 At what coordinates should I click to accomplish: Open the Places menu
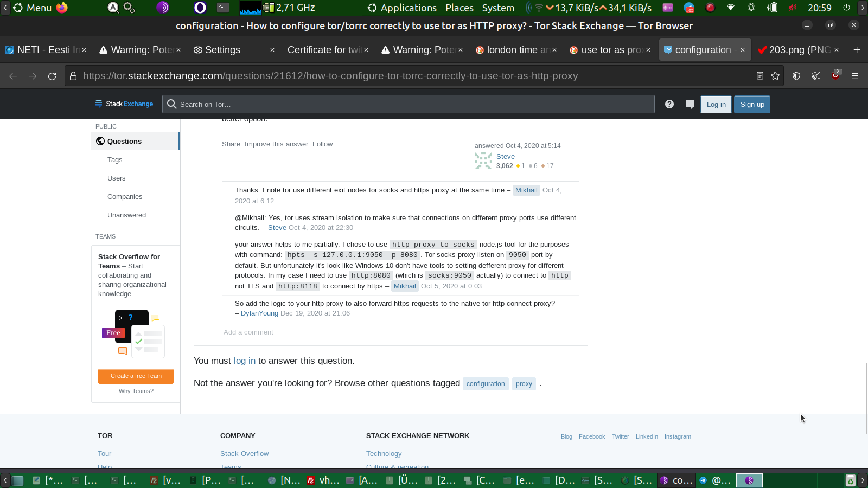click(x=459, y=8)
